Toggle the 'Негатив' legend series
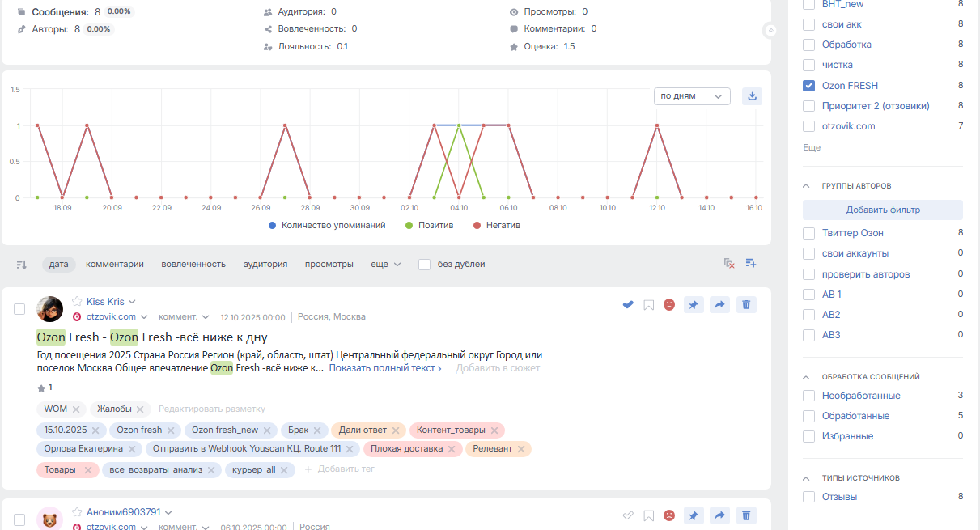 pos(496,225)
